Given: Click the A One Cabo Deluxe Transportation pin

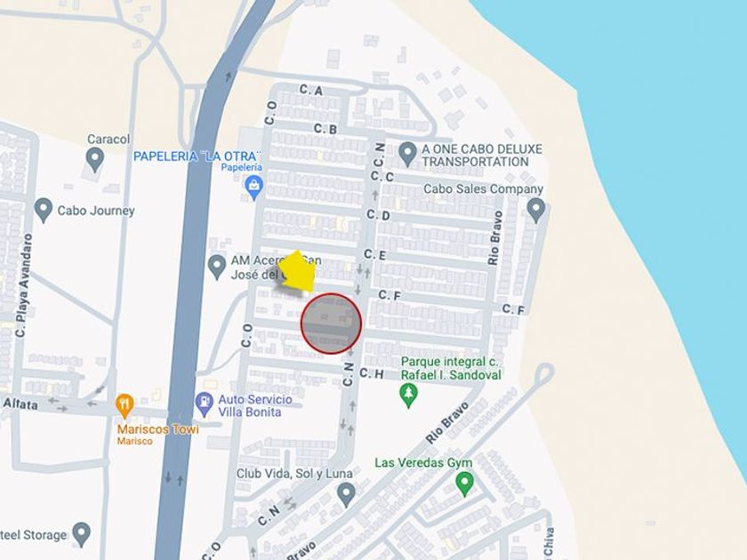Looking at the screenshot, I should [x=407, y=154].
